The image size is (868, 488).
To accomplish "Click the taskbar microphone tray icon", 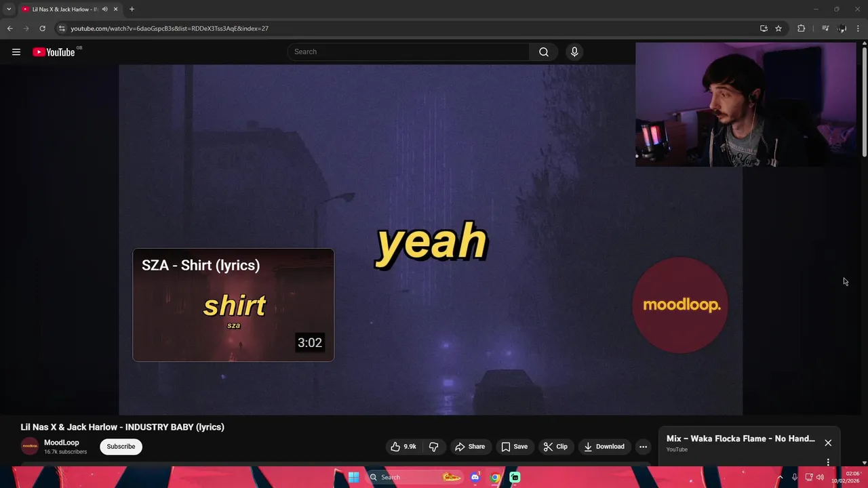I will click(x=794, y=477).
